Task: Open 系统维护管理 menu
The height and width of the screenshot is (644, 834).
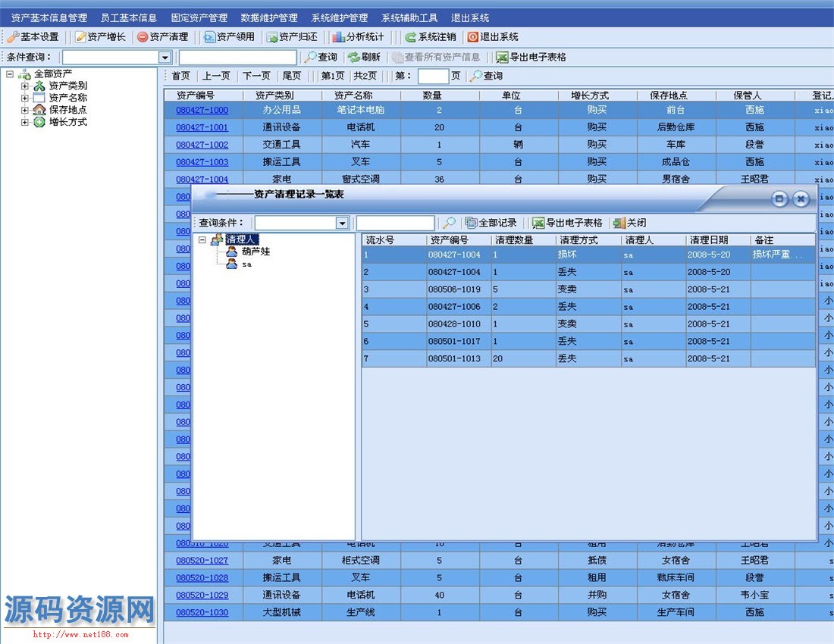Action: [x=340, y=17]
